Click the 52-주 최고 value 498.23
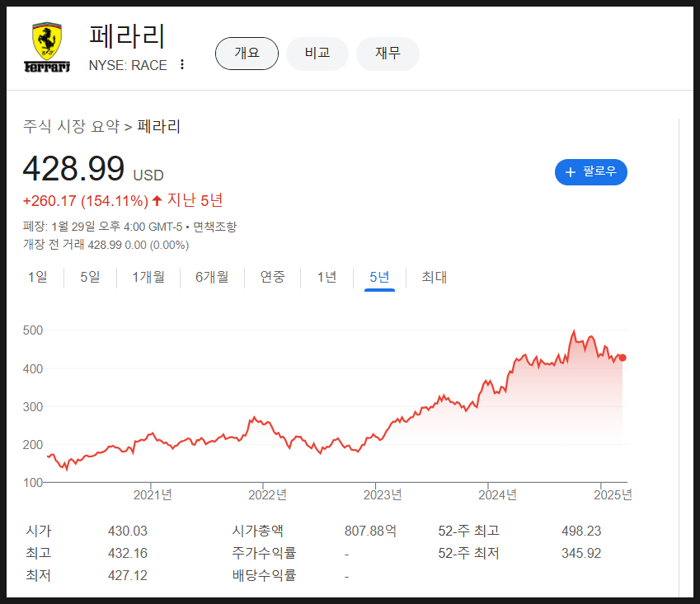Viewport: 700px width, 604px height. point(581,531)
